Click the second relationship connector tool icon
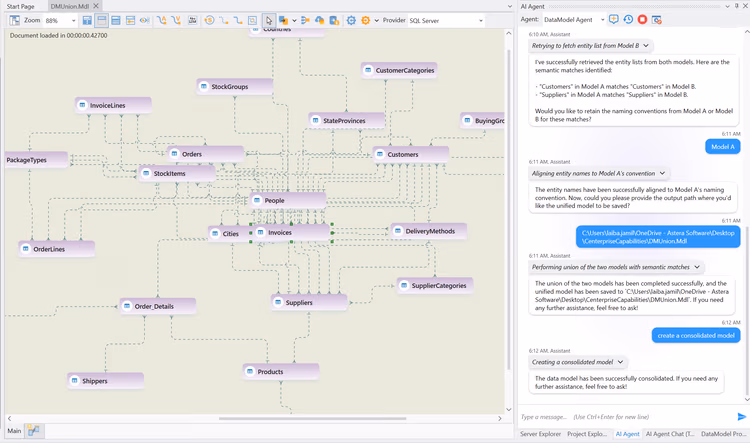The image size is (750, 443). point(238,21)
